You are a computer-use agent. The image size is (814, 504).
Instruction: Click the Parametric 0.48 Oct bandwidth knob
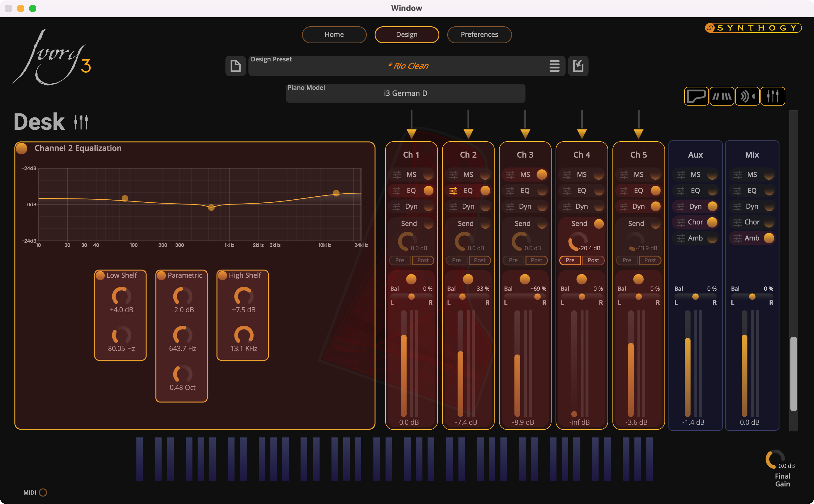pyautogui.click(x=183, y=374)
